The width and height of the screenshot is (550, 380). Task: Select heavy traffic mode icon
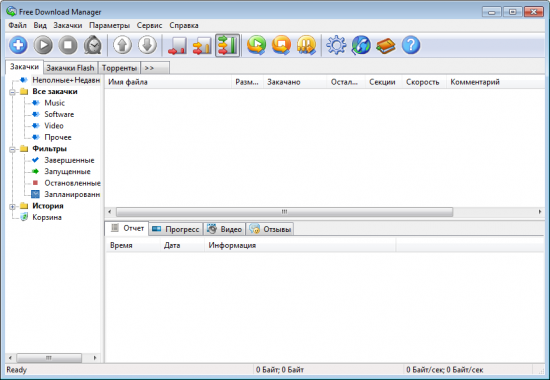227,45
